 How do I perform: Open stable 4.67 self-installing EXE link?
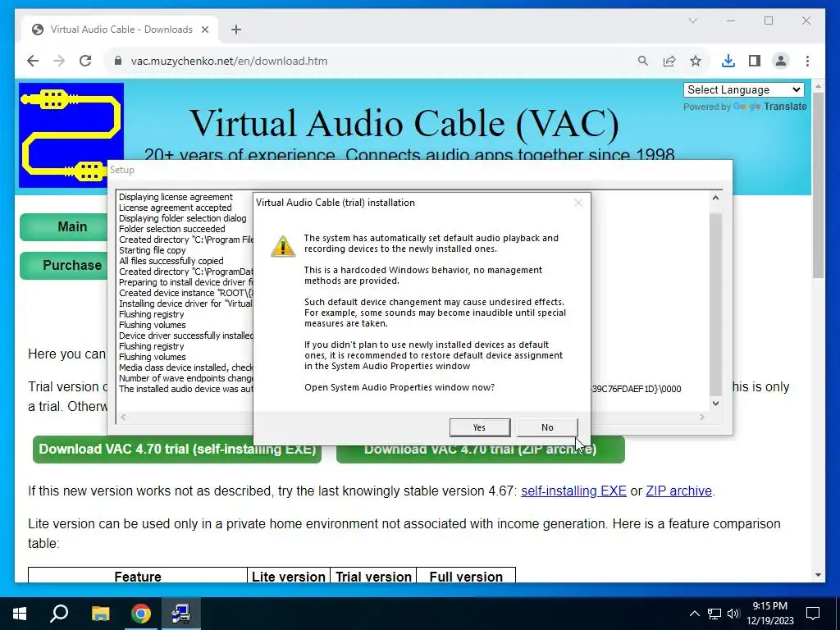(x=573, y=491)
